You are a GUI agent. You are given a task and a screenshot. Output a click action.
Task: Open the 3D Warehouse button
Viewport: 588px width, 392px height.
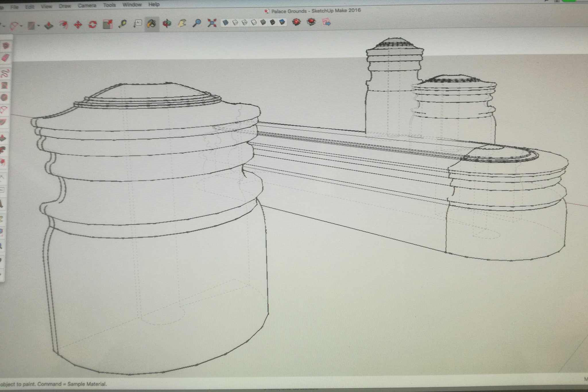coord(296,22)
